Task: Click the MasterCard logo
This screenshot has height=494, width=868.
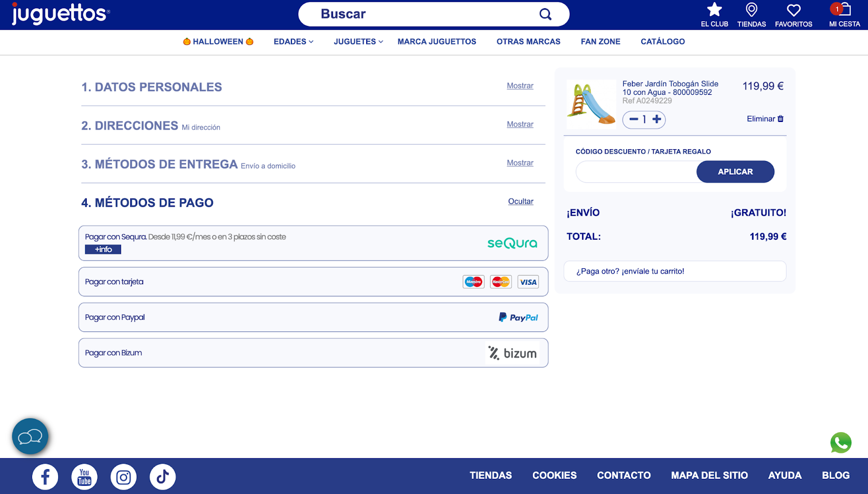Action: tap(501, 282)
